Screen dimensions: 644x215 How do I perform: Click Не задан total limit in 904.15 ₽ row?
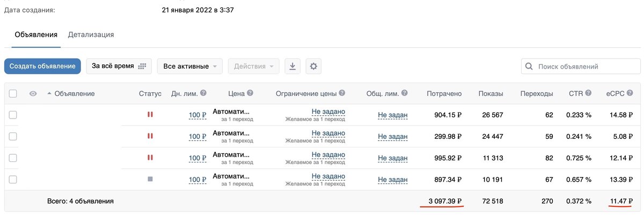[393, 115]
